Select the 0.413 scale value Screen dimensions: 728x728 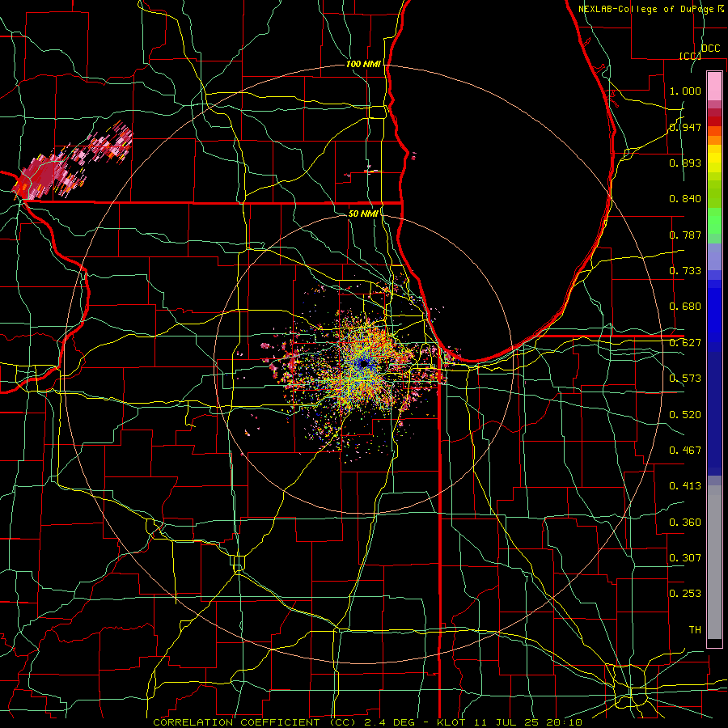coord(685,486)
